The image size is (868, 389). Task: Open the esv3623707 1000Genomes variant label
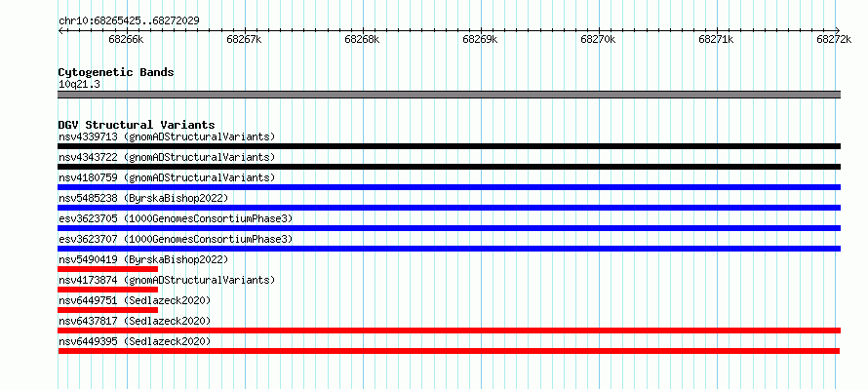[x=176, y=239]
